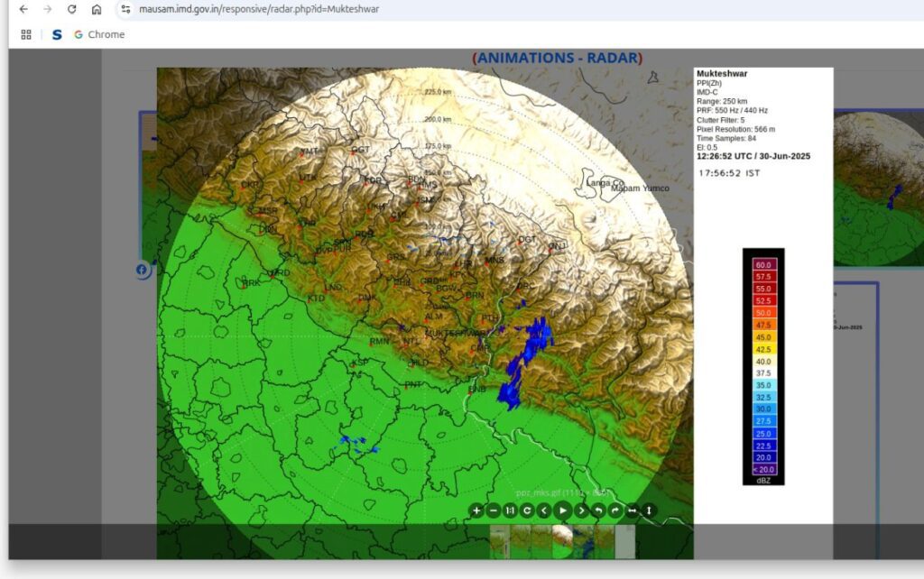Viewport: 924px width, 579px height.
Task: Select the third thumbnail in the strip
Action: (541, 541)
